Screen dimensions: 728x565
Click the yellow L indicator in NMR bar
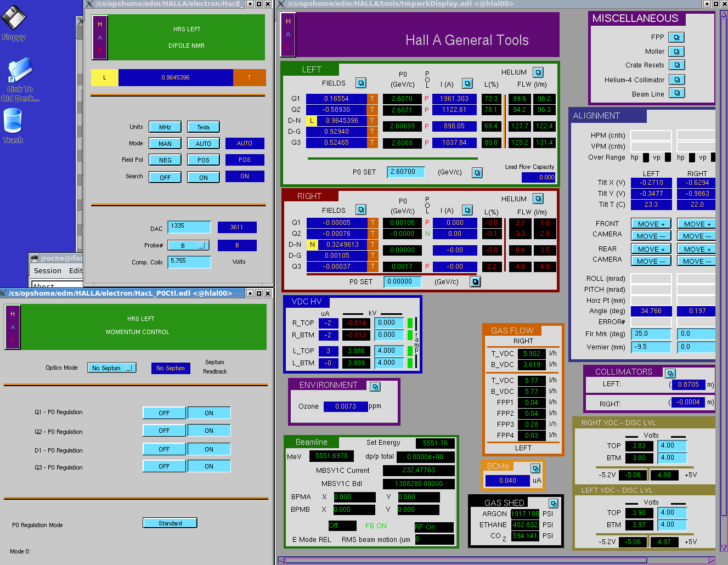pyautogui.click(x=105, y=77)
